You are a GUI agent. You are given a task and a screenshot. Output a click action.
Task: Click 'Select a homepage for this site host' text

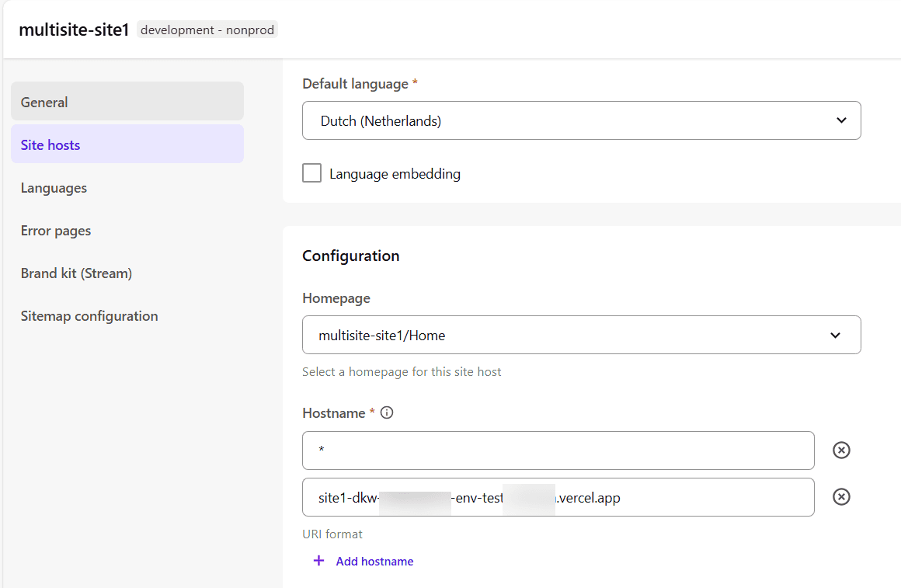(x=402, y=372)
